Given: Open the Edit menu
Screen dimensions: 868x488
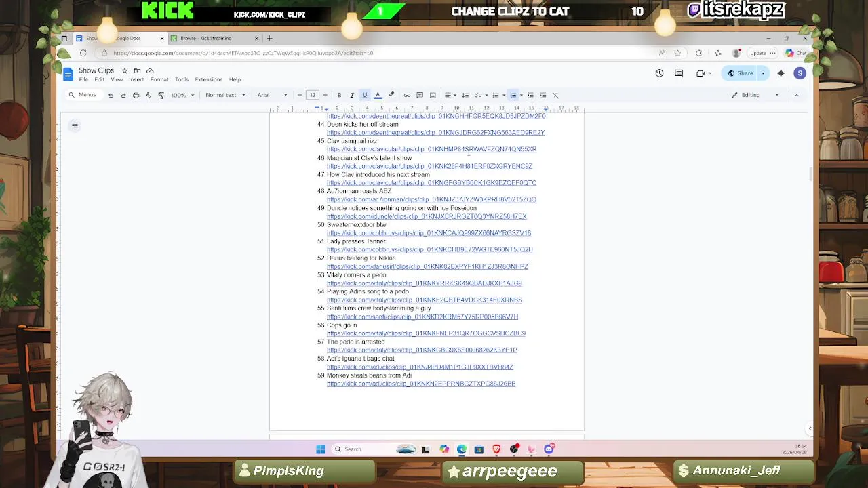Looking at the screenshot, I should tap(99, 80).
